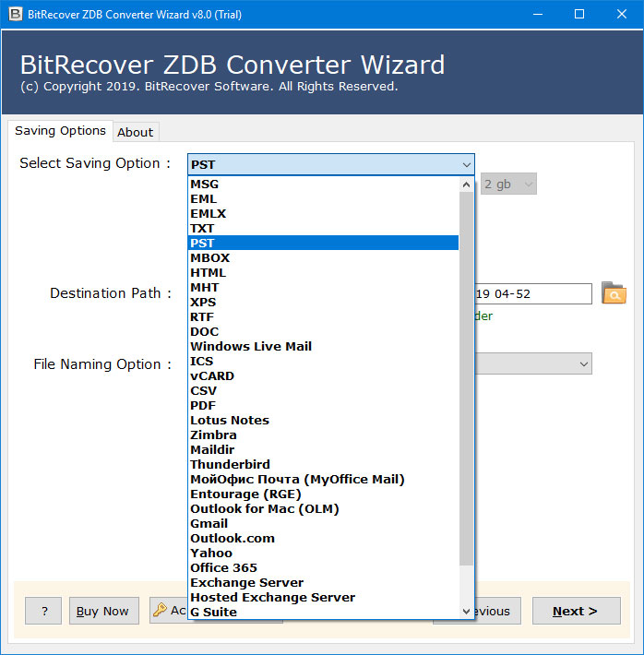Switch to the Saving Options tab
This screenshot has height=655, width=644.
(60, 131)
